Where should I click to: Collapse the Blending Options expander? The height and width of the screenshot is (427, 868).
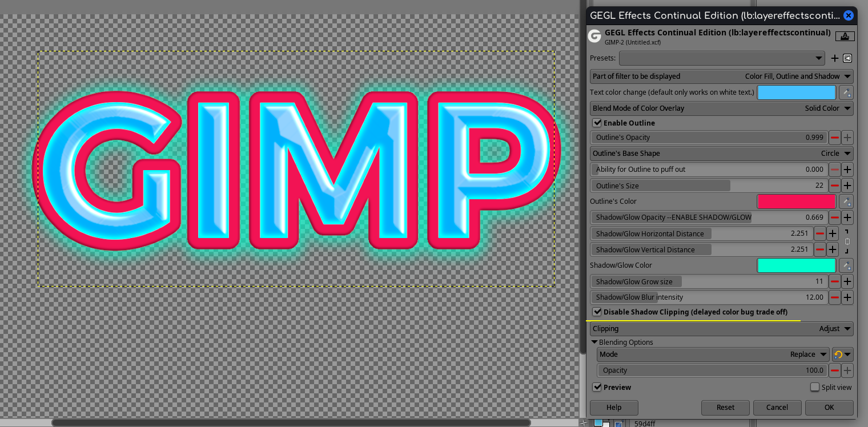(594, 343)
